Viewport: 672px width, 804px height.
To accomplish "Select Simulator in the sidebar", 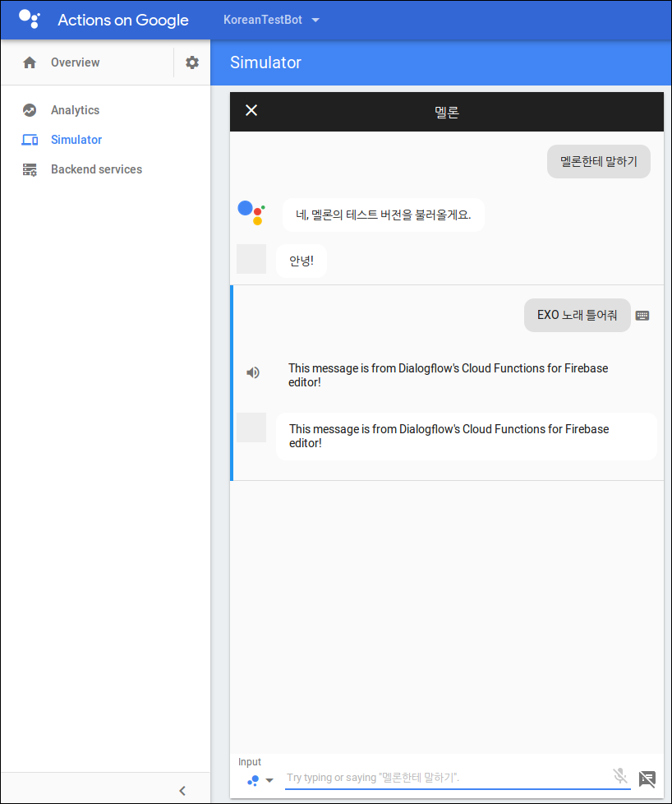I will click(76, 140).
